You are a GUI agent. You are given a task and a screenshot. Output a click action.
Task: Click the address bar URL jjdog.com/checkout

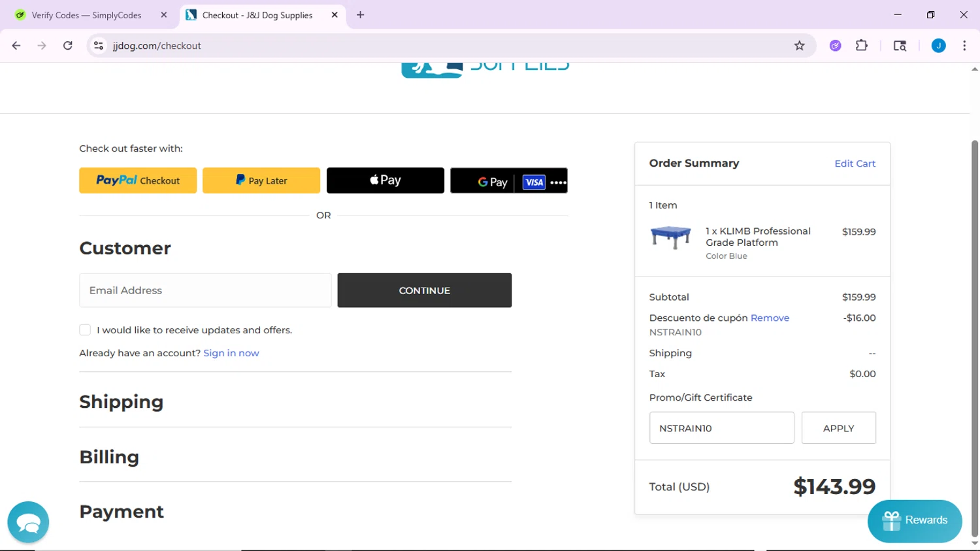(157, 46)
